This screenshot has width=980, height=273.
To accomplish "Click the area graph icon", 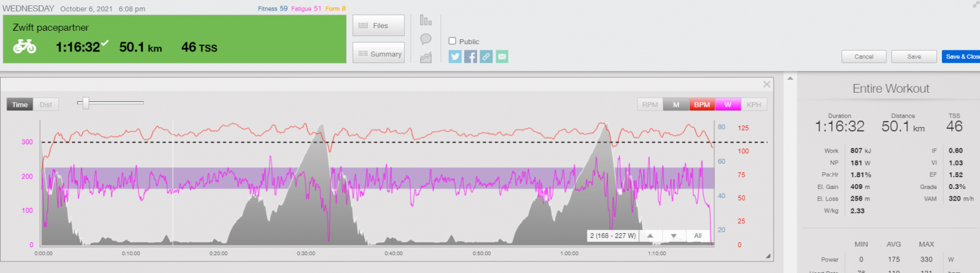I will coord(426,57).
